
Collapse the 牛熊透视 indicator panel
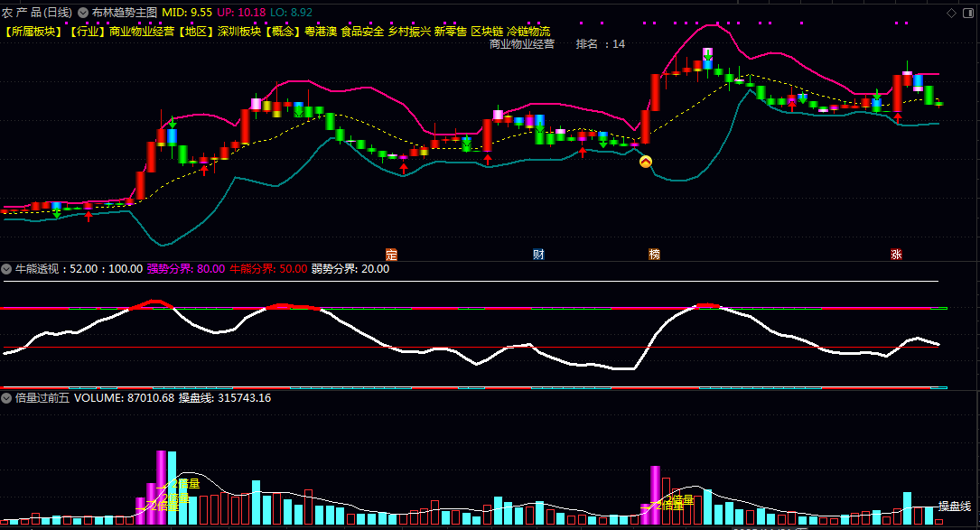[x=6, y=268]
